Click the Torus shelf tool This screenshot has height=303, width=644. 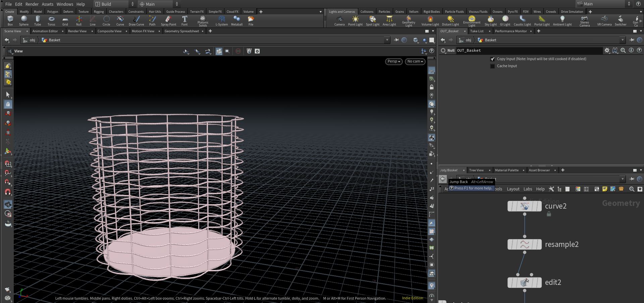[51, 21]
